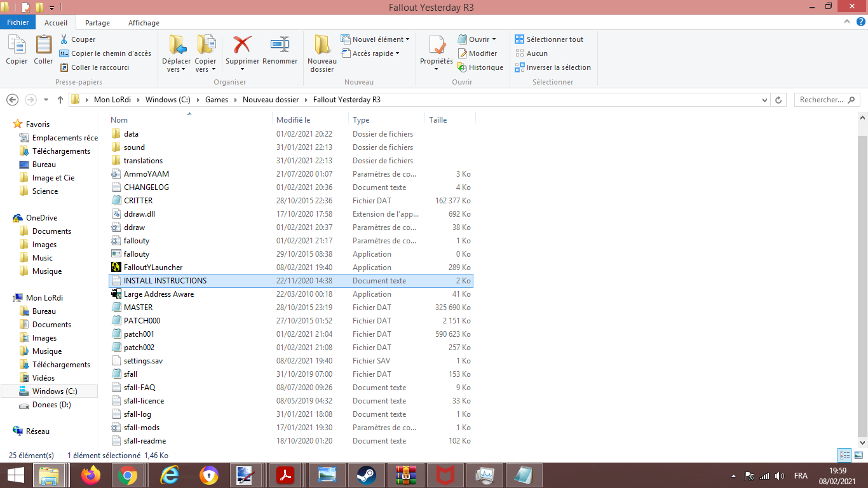Click Sélectionner tout button
868x488 pixels.
tap(549, 39)
